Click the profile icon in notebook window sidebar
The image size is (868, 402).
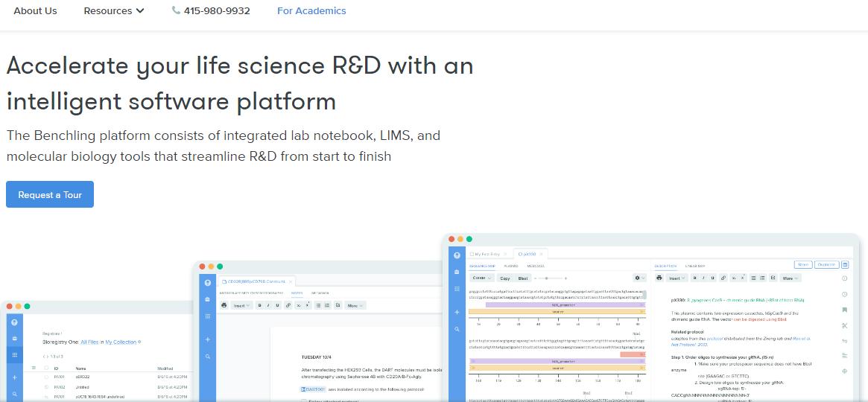[x=208, y=283]
